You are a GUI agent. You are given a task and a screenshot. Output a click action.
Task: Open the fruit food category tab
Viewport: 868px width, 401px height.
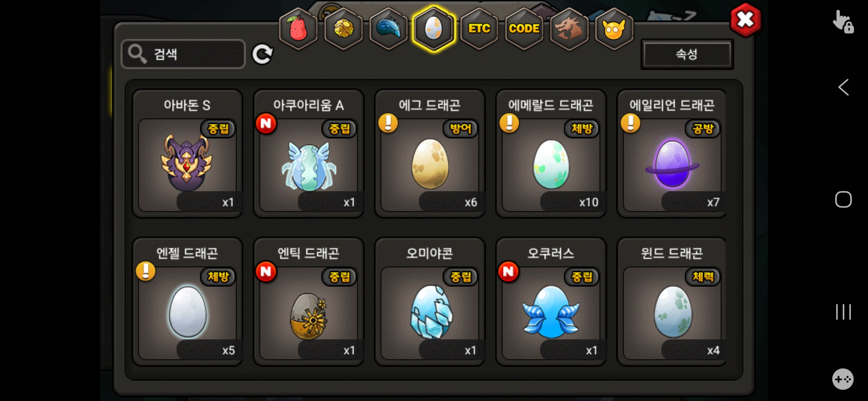click(298, 29)
